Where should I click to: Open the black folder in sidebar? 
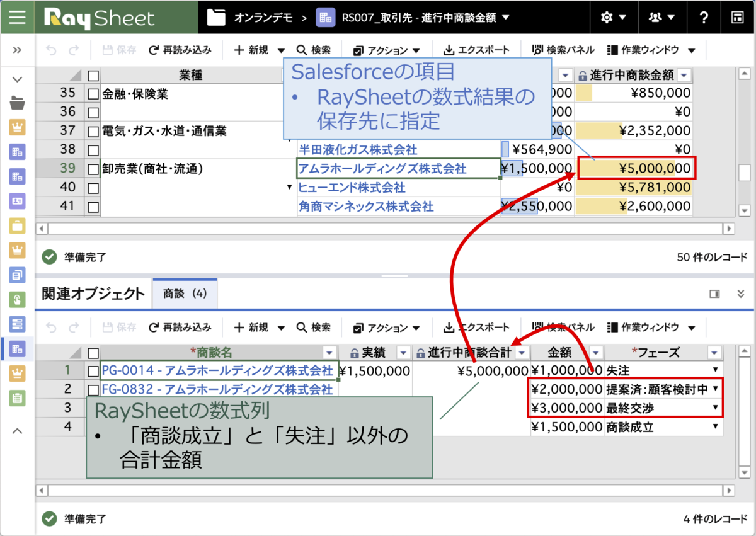pos(17,103)
